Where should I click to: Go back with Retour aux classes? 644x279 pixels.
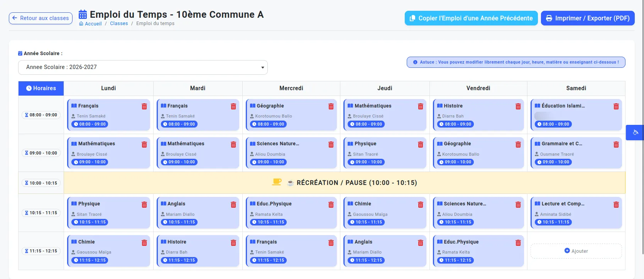click(x=41, y=18)
